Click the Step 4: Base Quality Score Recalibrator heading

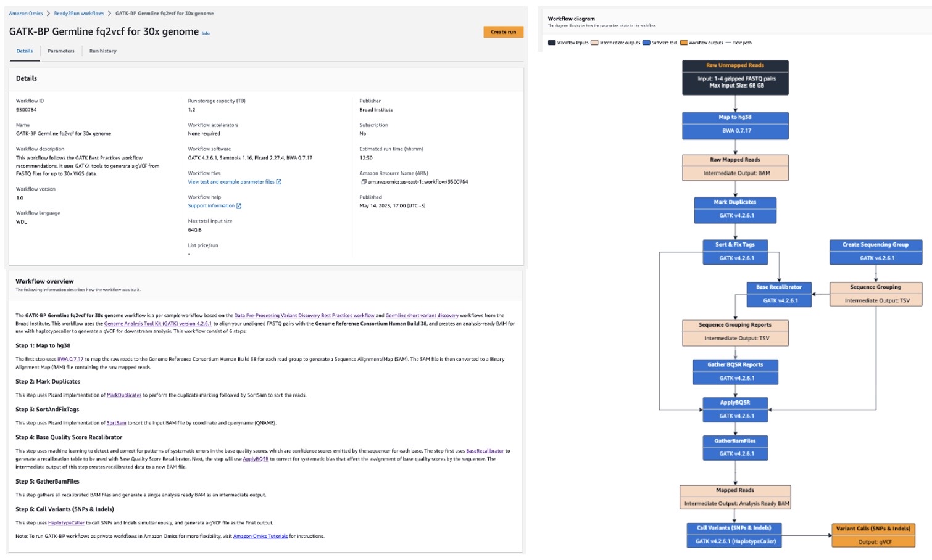coord(69,437)
